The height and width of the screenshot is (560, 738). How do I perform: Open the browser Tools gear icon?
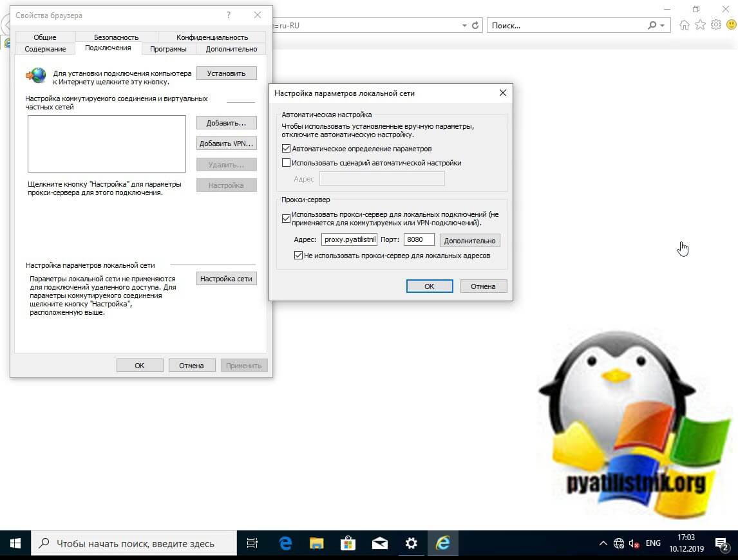(715, 25)
